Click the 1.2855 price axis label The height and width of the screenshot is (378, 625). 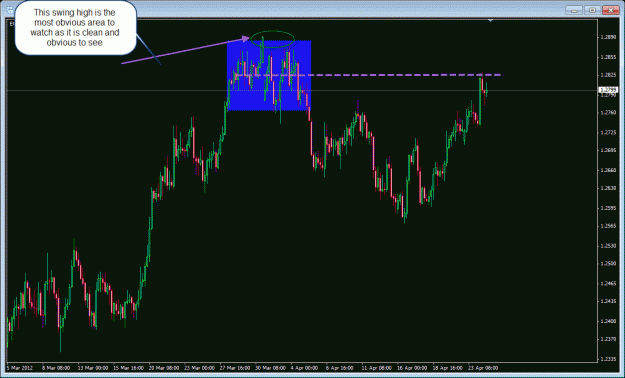(608, 57)
